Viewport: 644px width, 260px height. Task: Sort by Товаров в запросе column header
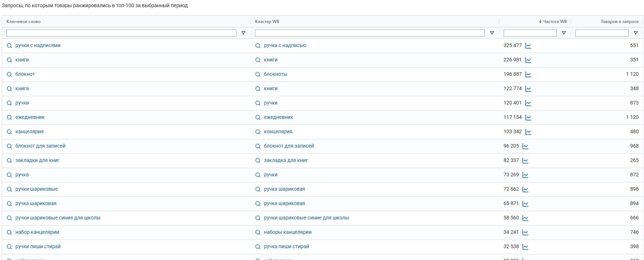point(619,22)
